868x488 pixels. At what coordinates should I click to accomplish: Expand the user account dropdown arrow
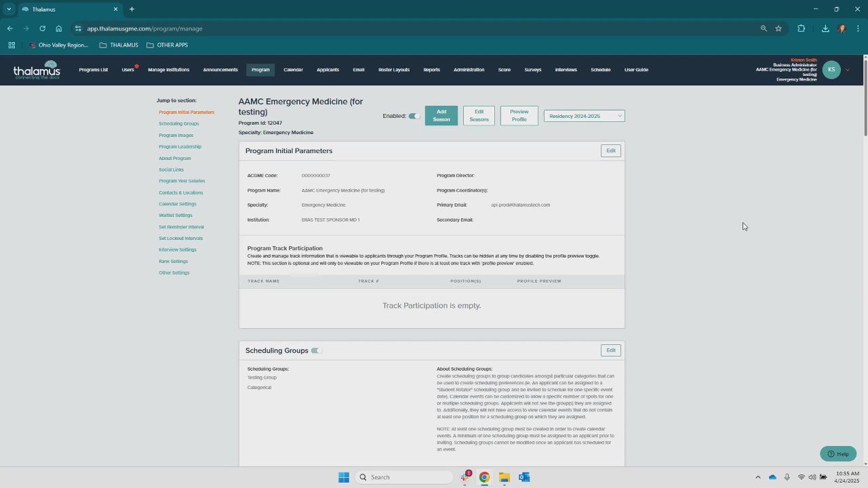click(x=847, y=70)
